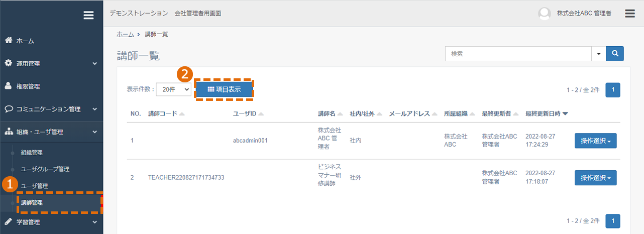This screenshot has width=644, height=234.
Task: Click the user avatar icon
Action: [x=544, y=14]
